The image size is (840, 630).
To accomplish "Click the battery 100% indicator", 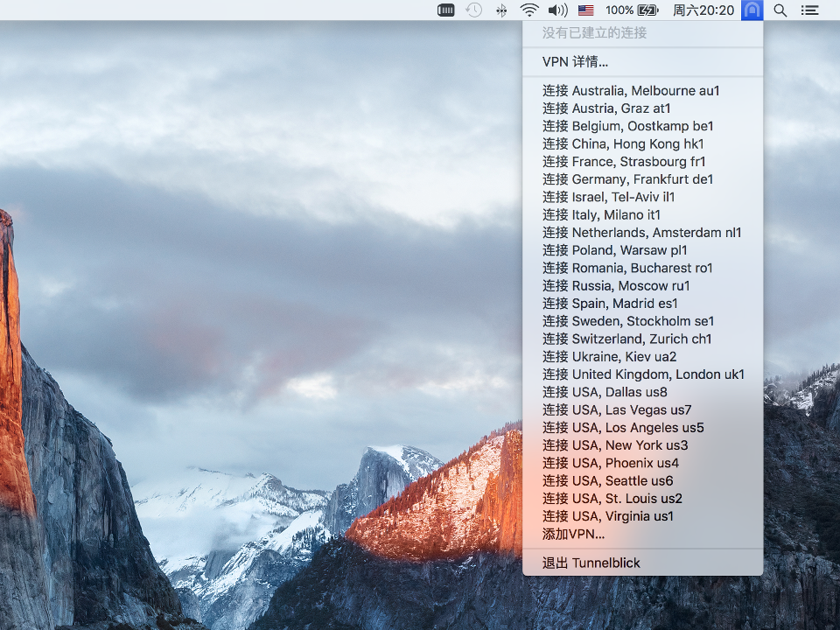I will (x=632, y=10).
